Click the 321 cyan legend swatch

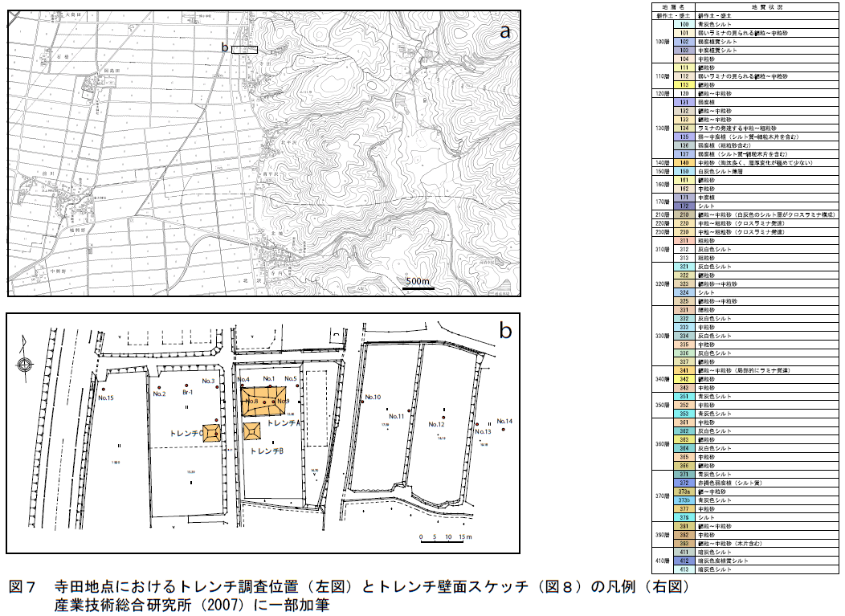click(684, 267)
